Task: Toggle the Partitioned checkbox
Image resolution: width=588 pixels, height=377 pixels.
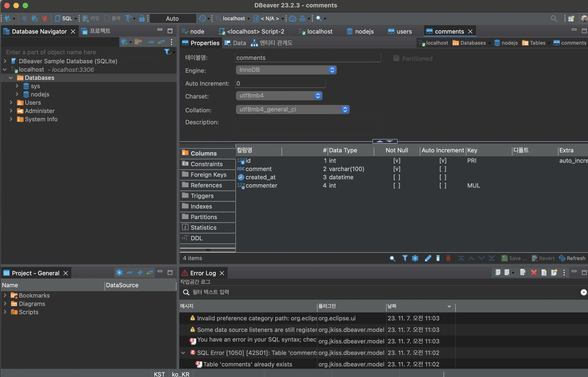Action: tap(396, 58)
